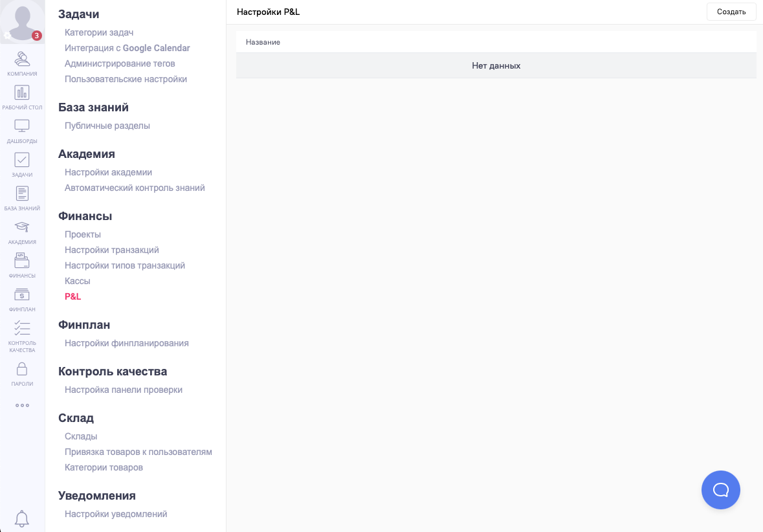763x532 pixels.
Task: Click the Создать button
Action: 731,12
